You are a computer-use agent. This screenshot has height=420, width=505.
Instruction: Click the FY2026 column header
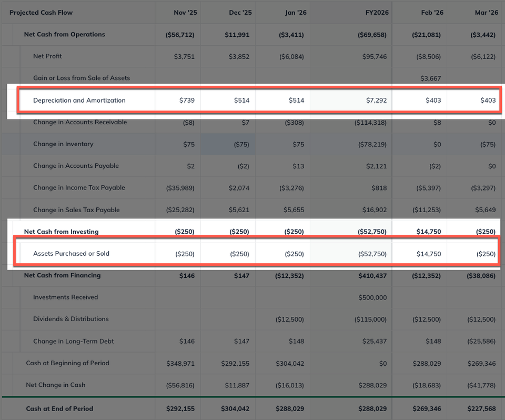(377, 13)
